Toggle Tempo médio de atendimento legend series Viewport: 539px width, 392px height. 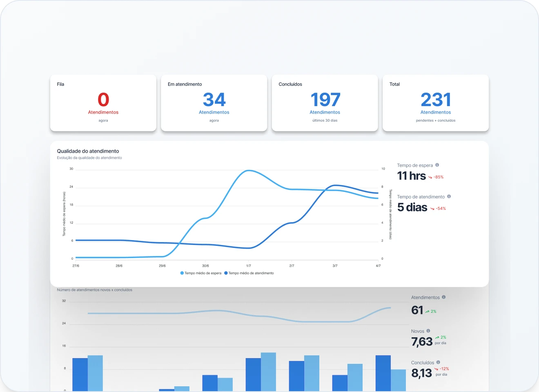(249, 273)
